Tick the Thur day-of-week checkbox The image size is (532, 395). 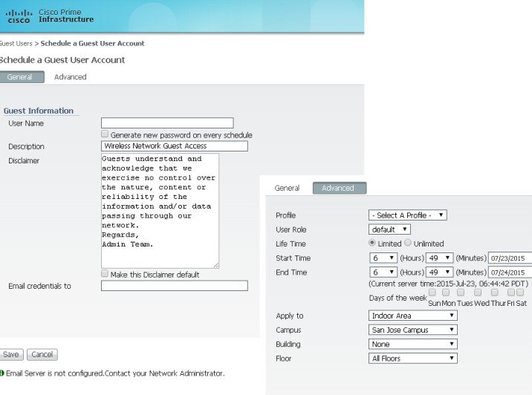495,293
